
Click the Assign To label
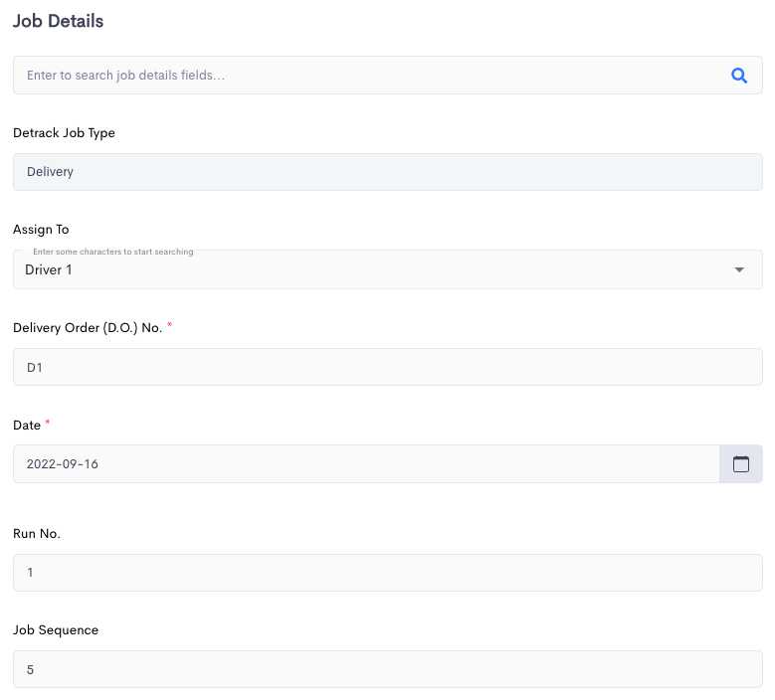tap(41, 230)
